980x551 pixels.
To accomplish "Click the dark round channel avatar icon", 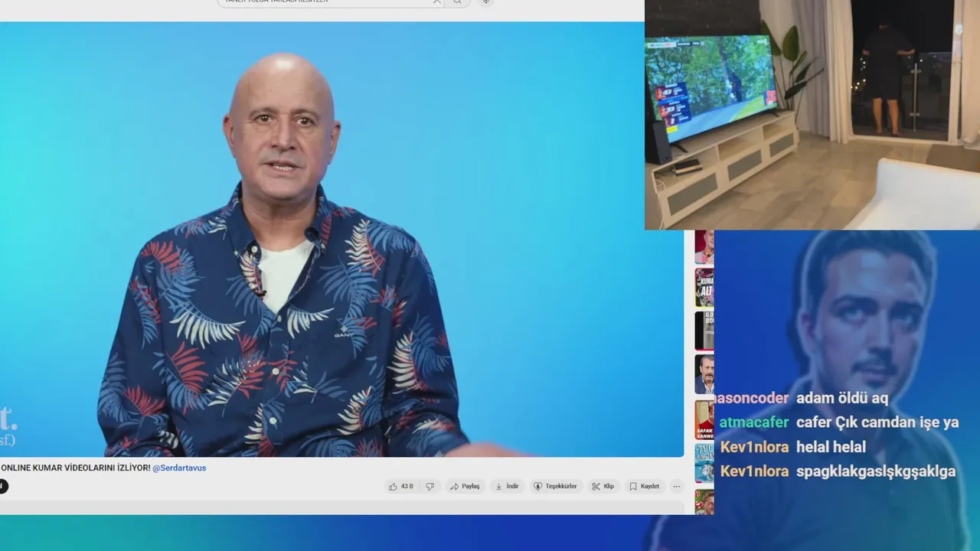I will (3, 487).
